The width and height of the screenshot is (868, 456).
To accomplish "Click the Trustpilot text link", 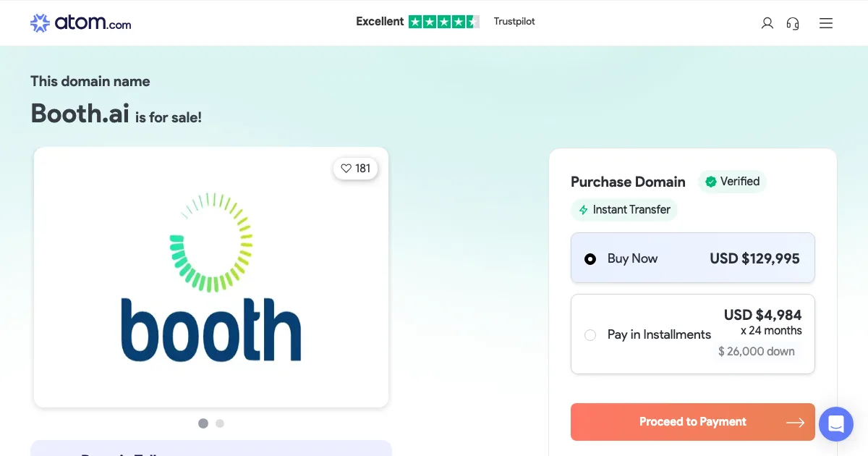I will pos(514,22).
